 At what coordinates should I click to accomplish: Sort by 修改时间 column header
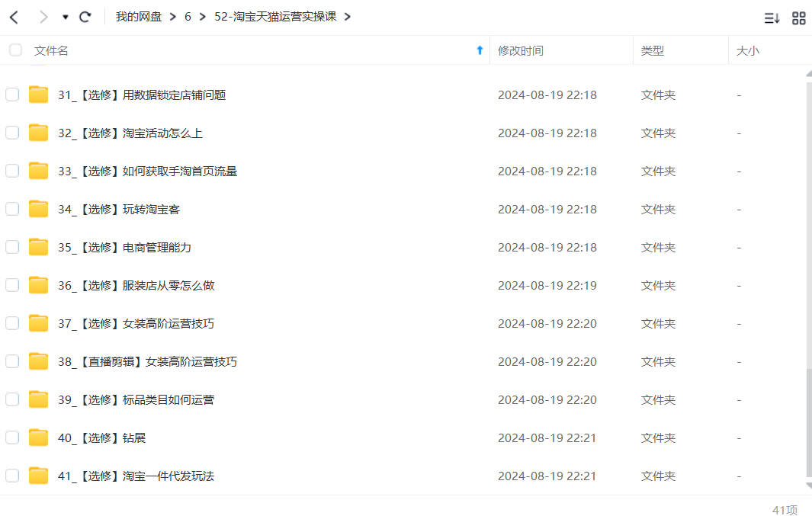coord(521,51)
